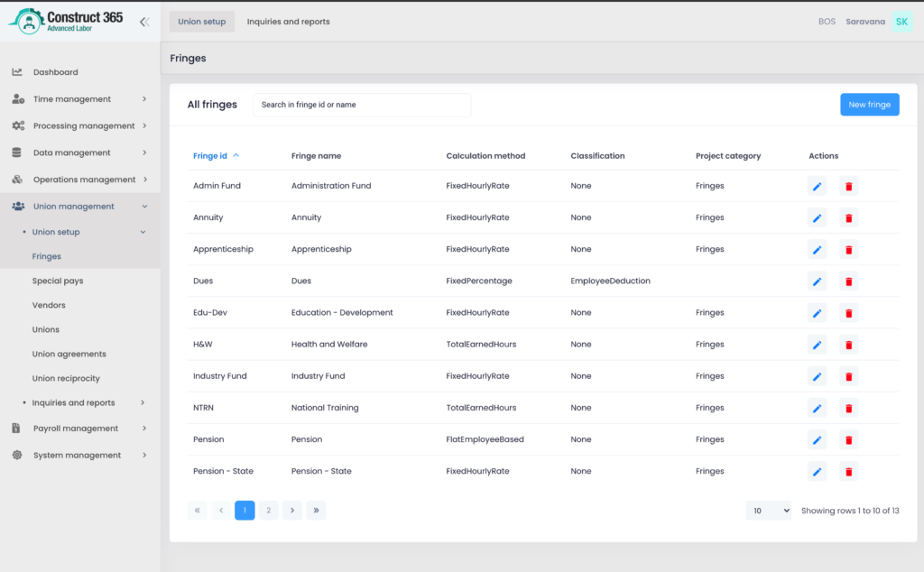
Task: Expand the Time management menu
Action: pos(79,99)
